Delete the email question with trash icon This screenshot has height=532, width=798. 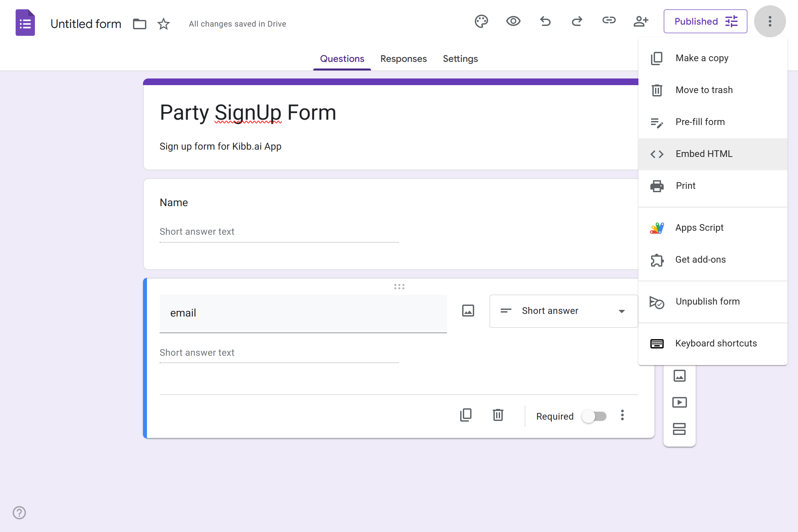click(498, 415)
